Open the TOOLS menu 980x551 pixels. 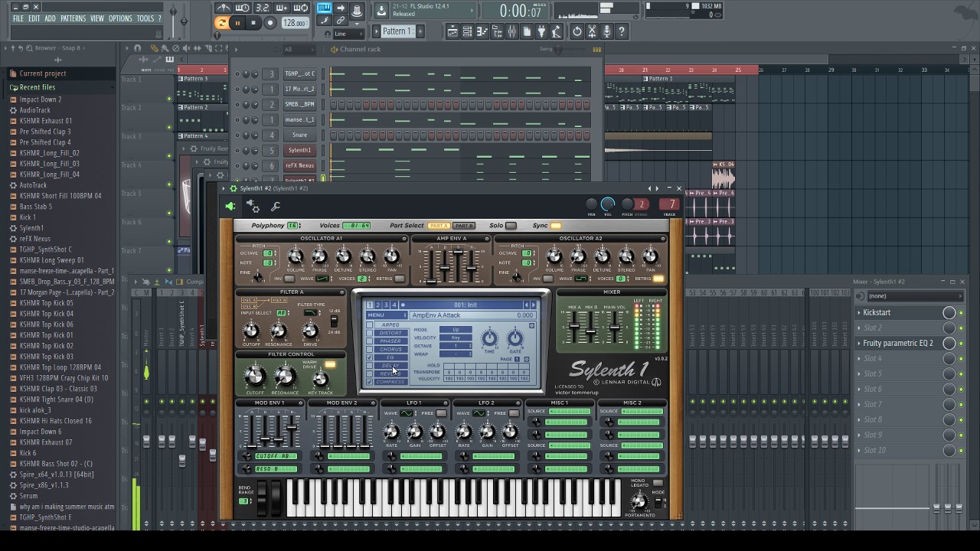(x=145, y=18)
